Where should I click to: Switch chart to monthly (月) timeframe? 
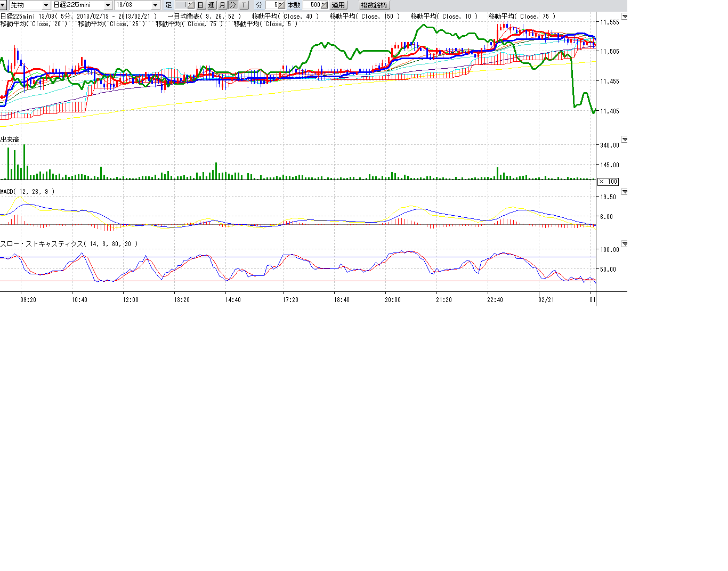point(222,5)
